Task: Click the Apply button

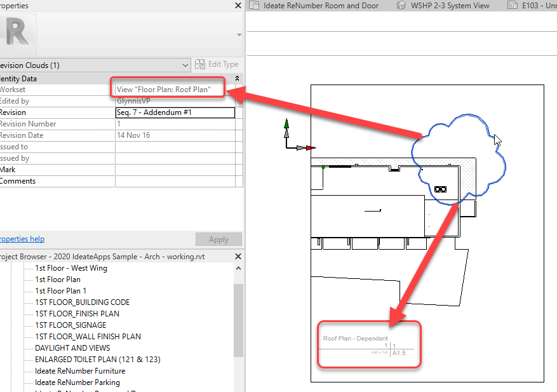Action: [218, 240]
